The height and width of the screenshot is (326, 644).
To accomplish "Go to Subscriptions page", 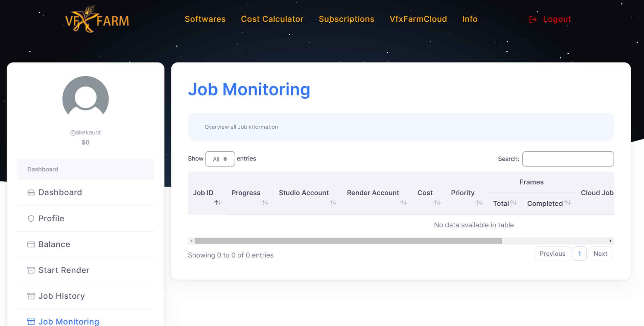I will point(346,19).
